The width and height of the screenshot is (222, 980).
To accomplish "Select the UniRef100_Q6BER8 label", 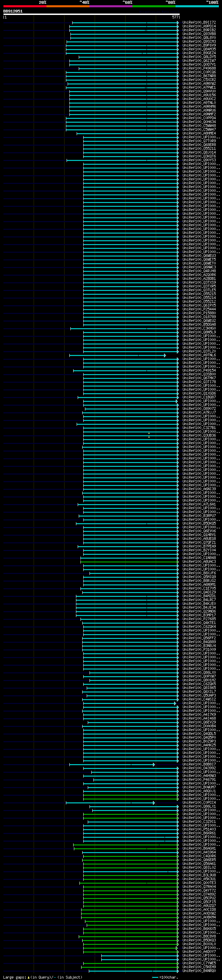I will [199, 145].
